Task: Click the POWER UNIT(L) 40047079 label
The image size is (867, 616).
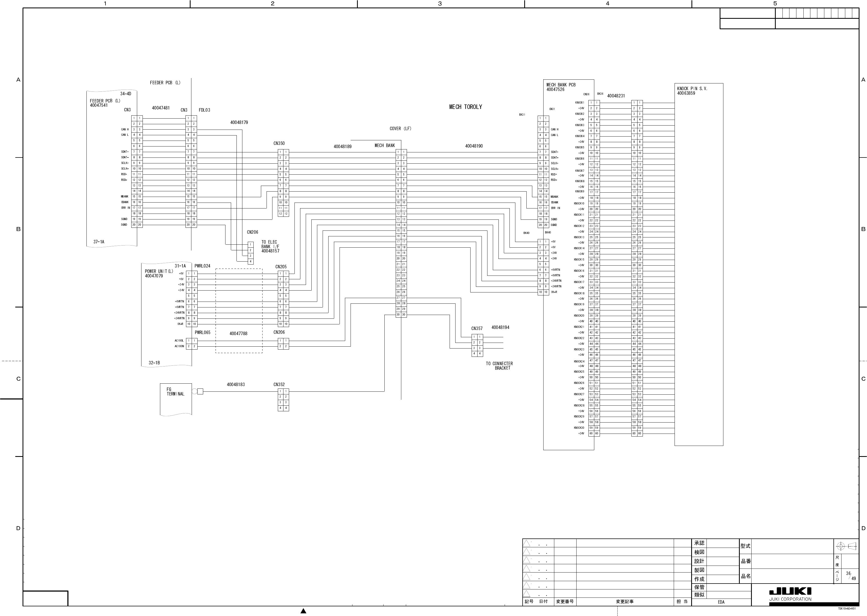Action: (x=159, y=273)
